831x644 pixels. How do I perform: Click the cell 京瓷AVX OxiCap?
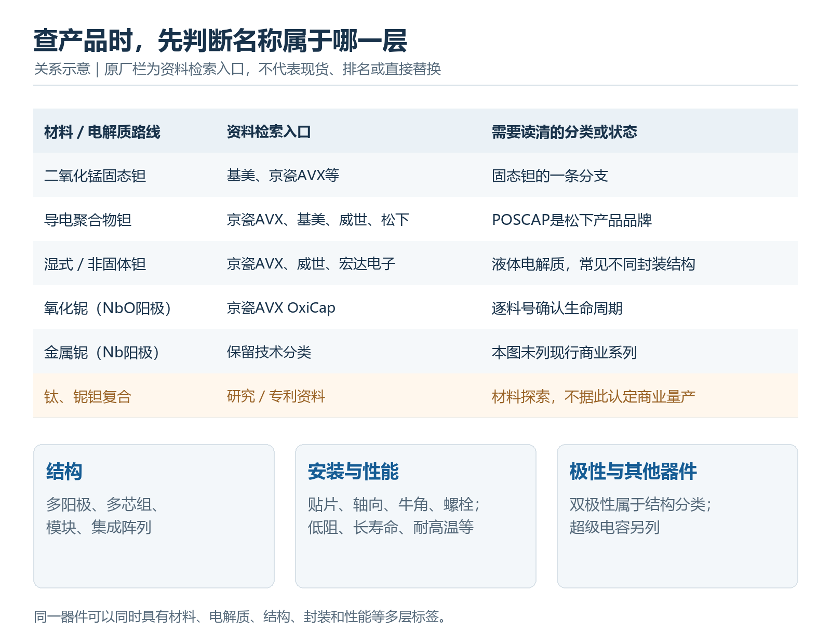point(281,308)
